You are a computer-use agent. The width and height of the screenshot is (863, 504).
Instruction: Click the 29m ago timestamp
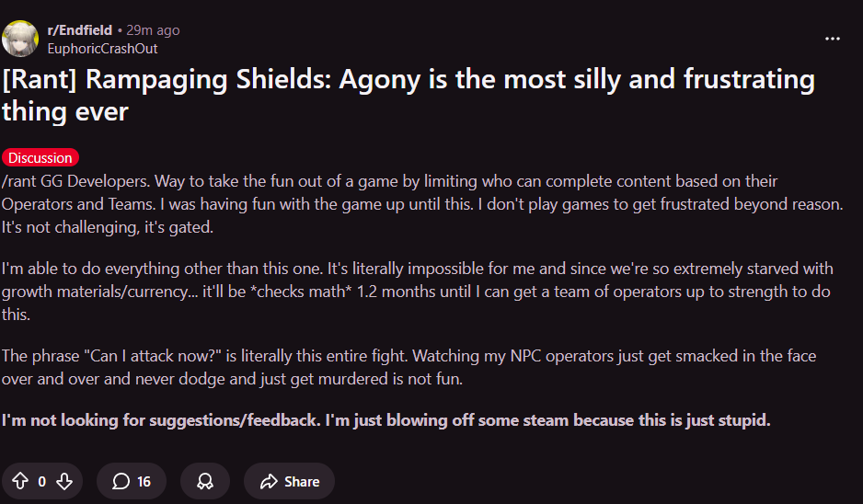(153, 30)
